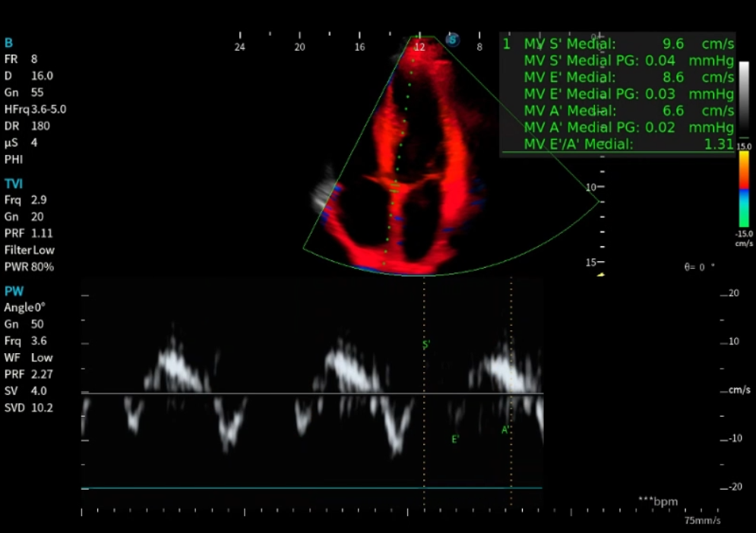Image resolution: width=756 pixels, height=533 pixels.
Task: Click the '15.0' color scale maximum label
Action: (744, 146)
